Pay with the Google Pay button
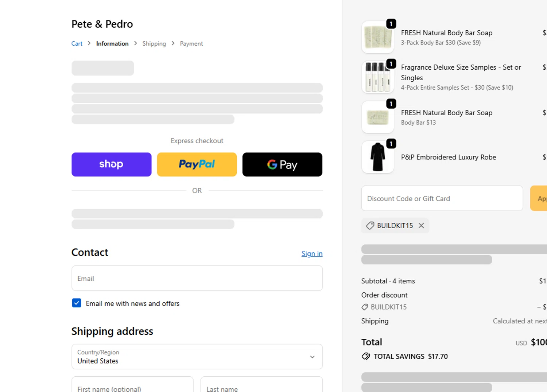547x392 pixels. pos(282,164)
